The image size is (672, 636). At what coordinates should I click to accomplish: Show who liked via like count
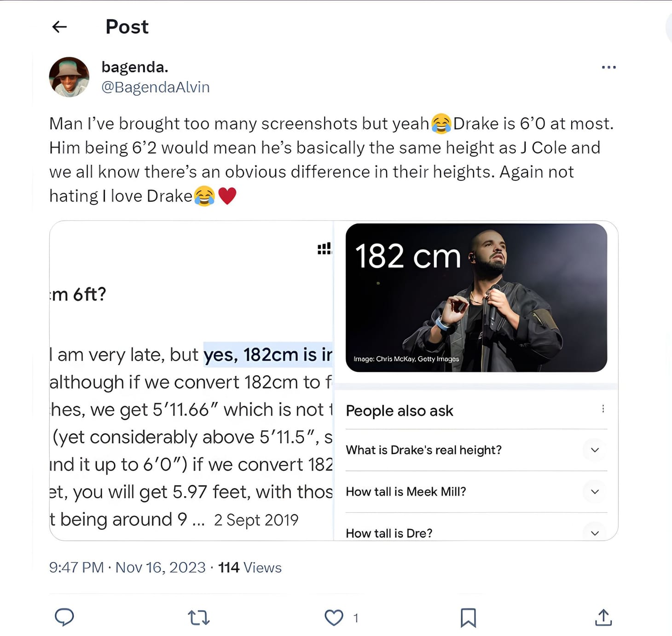click(x=355, y=619)
